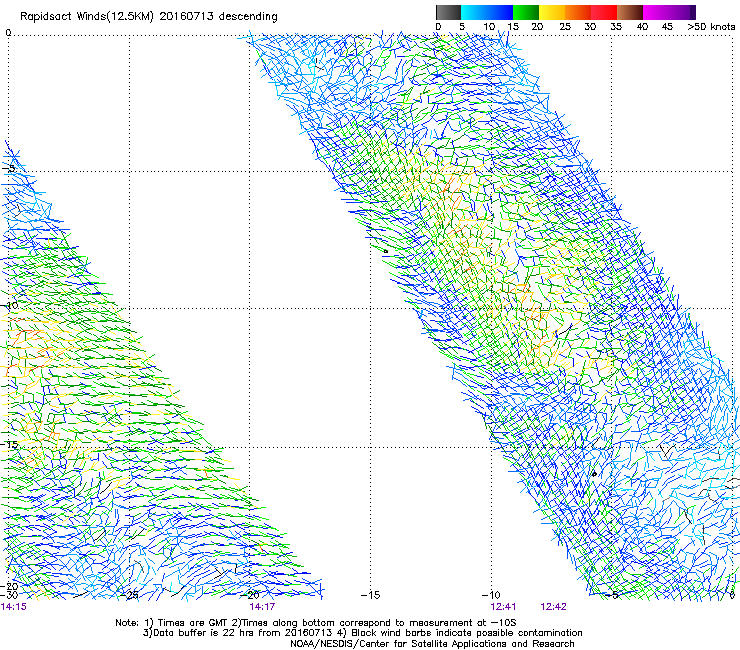Click the '>50 knots' legend label
This screenshot has height=650, width=740.
pyautogui.click(x=711, y=27)
